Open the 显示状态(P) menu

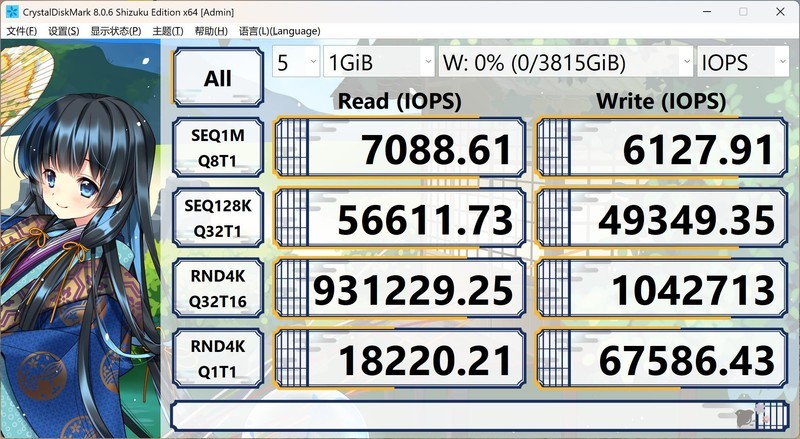pos(116,31)
